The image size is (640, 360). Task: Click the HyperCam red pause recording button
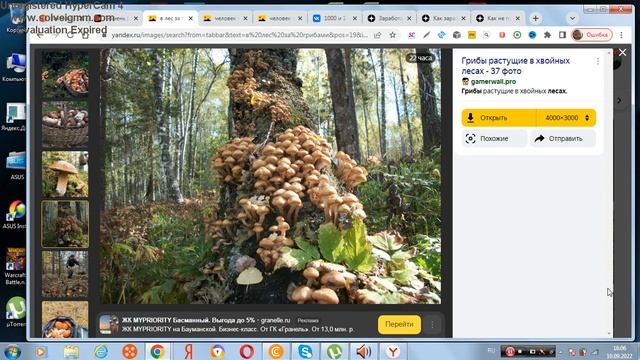(x=510, y=351)
